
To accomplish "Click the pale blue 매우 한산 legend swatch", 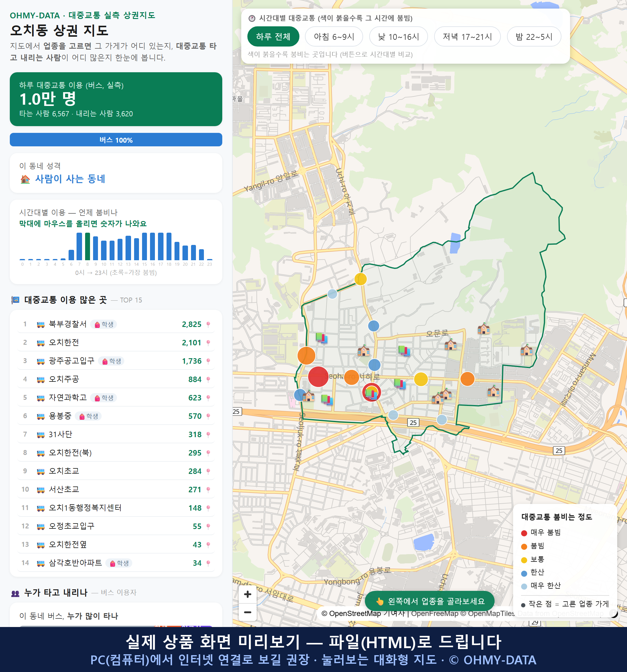I will tap(524, 587).
